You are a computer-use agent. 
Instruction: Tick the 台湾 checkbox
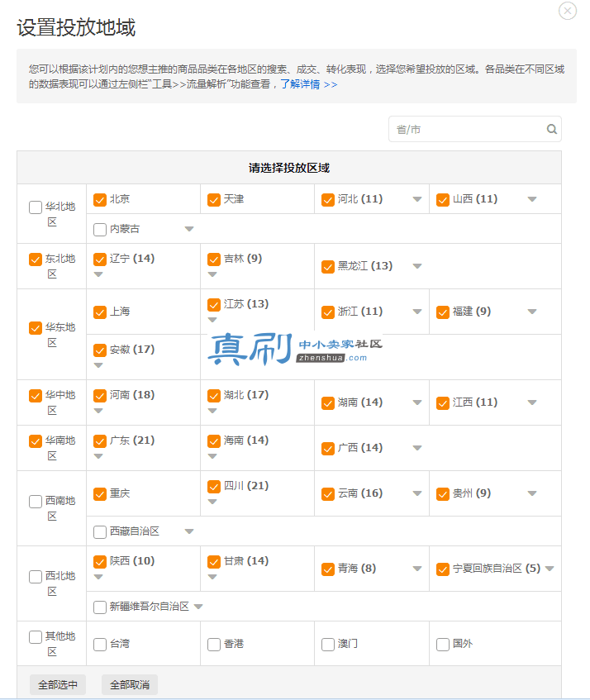coord(100,645)
